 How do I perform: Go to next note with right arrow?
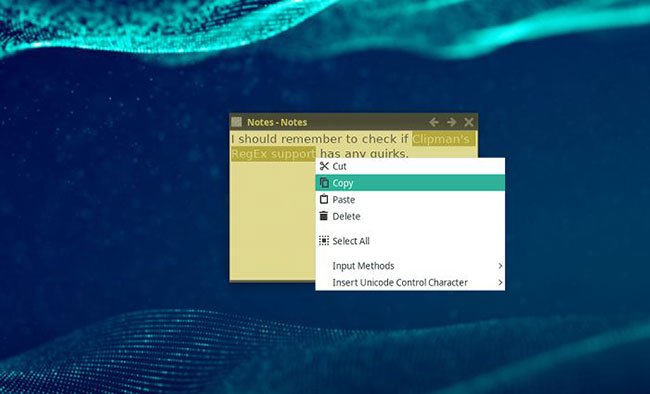pyautogui.click(x=451, y=122)
